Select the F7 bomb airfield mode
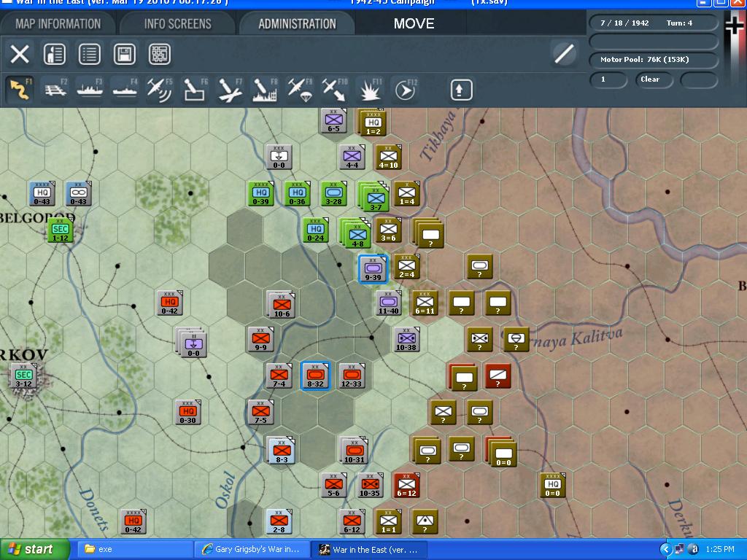Screen dimensions: 747x560 coord(230,90)
